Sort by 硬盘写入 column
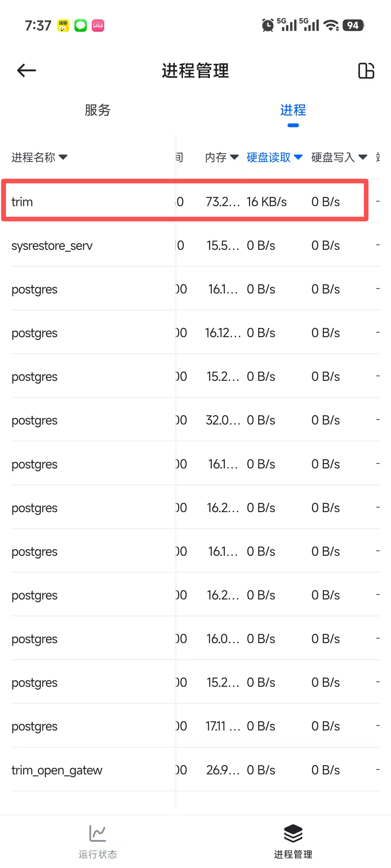391x868 pixels. click(x=339, y=157)
